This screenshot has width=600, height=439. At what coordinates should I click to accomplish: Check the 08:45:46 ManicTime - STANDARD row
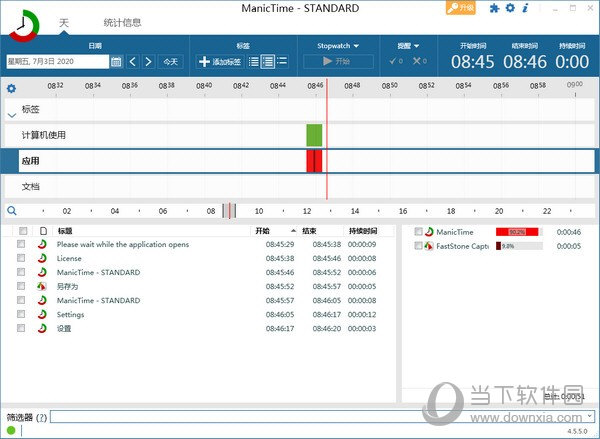[21, 272]
